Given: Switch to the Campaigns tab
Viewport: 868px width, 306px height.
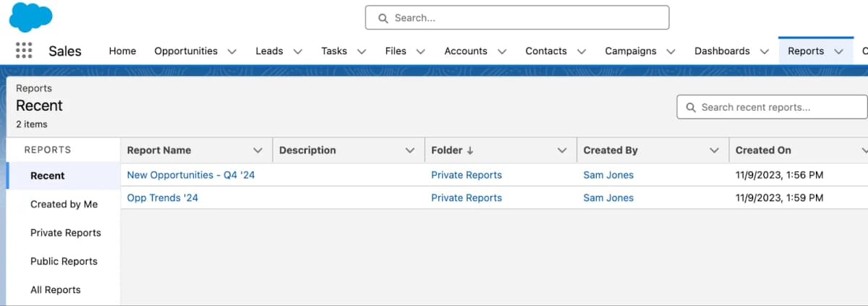Looking at the screenshot, I should click(631, 51).
